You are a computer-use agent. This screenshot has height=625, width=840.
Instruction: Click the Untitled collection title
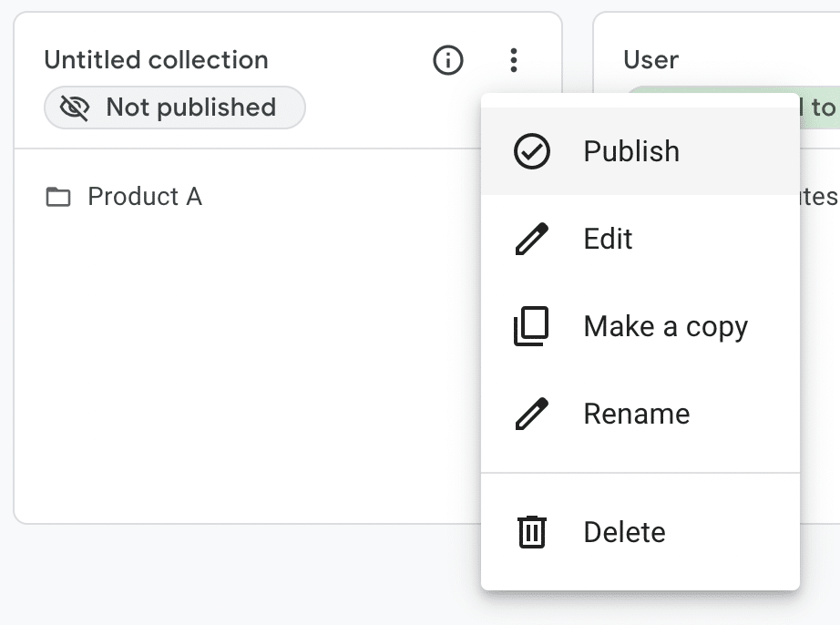pyautogui.click(x=157, y=60)
